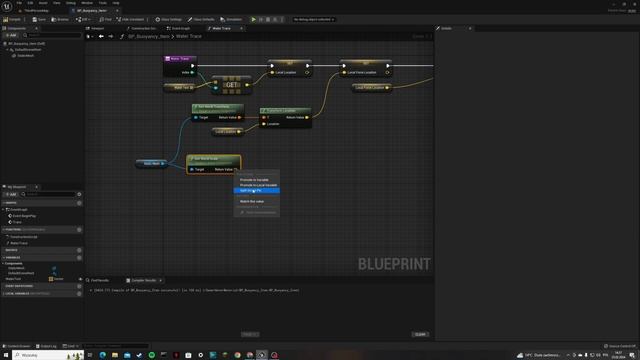Choose Watch this value in the context menu

[x=252, y=201]
